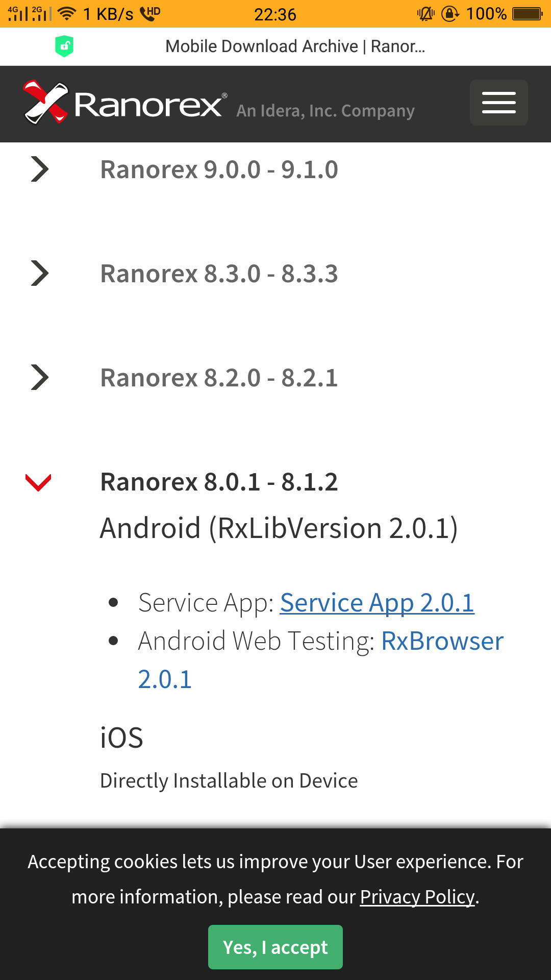This screenshot has width=551, height=980.
Task: Open the hamburger navigation menu
Action: tap(498, 103)
